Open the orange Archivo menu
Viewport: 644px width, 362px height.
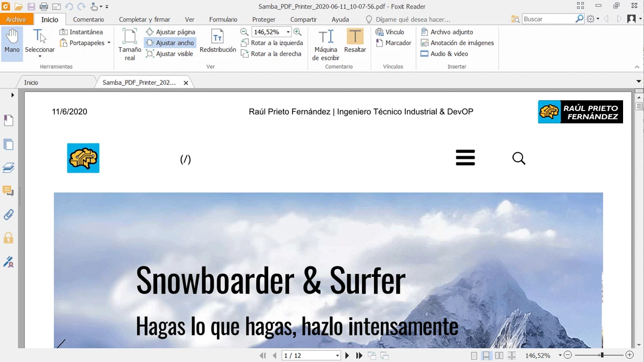pos(17,19)
